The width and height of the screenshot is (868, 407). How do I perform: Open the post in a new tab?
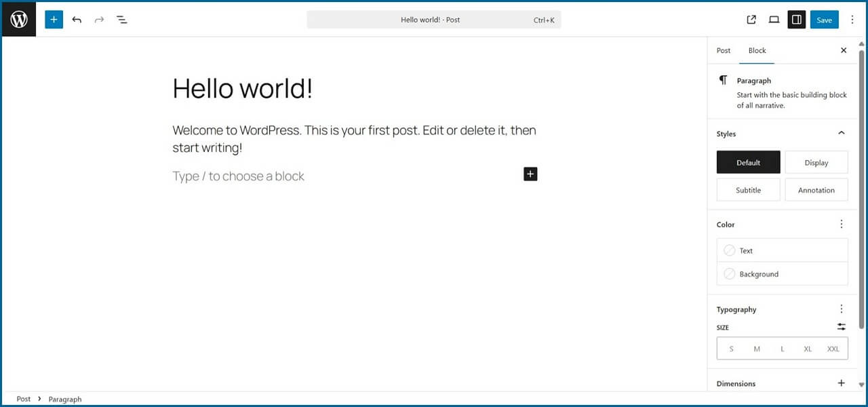(x=751, y=20)
